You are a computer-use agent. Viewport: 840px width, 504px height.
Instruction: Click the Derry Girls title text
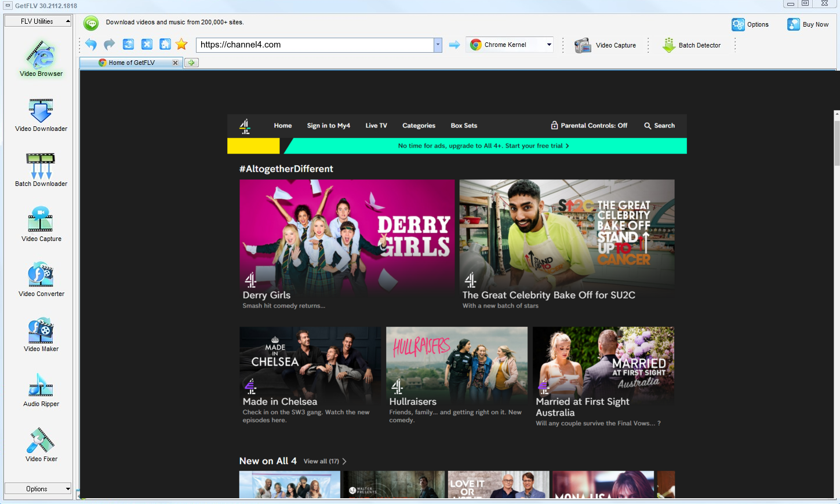click(x=267, y=295)
